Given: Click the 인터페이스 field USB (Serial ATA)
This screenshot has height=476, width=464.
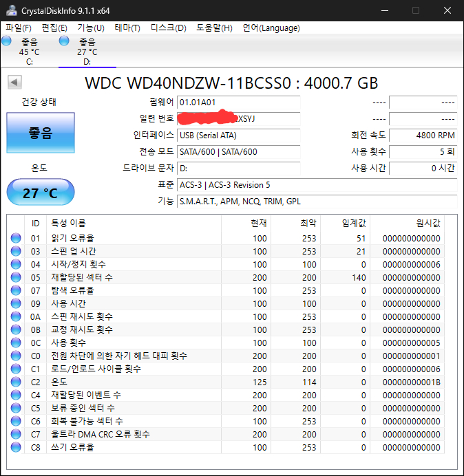Looking at the screenshot, I should (238, 135).
